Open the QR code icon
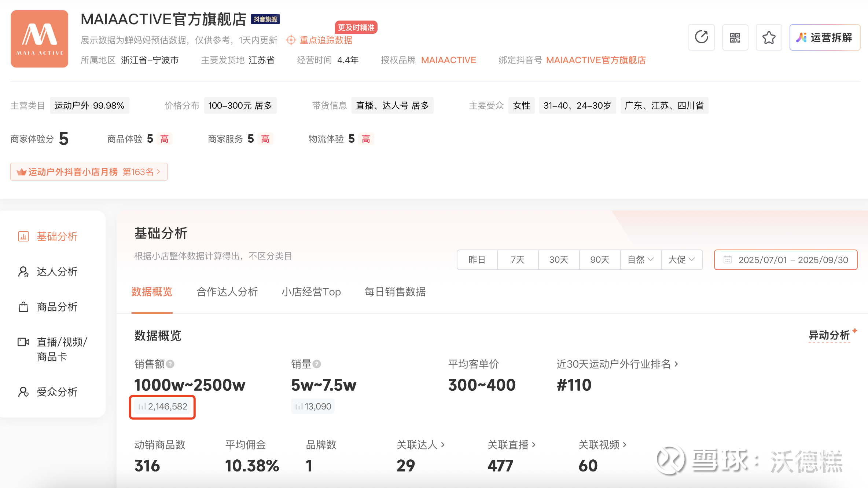 (x=735, y=37)
